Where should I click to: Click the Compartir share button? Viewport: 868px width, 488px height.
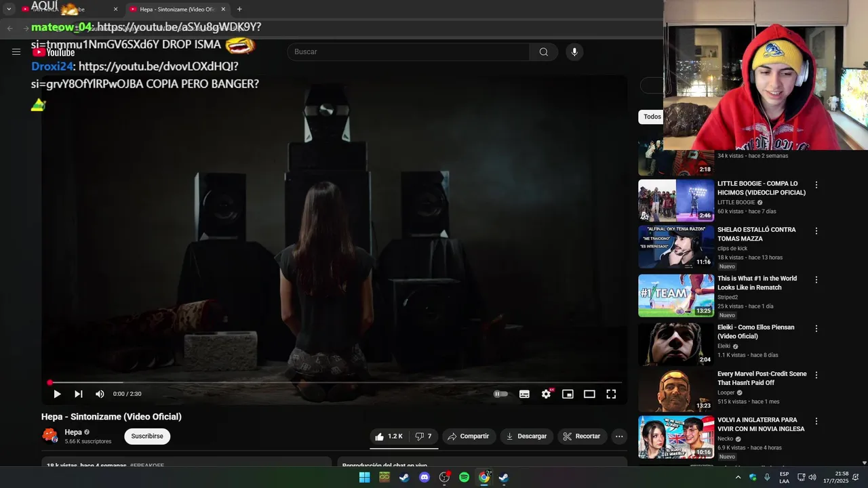(x=469, y=436)
